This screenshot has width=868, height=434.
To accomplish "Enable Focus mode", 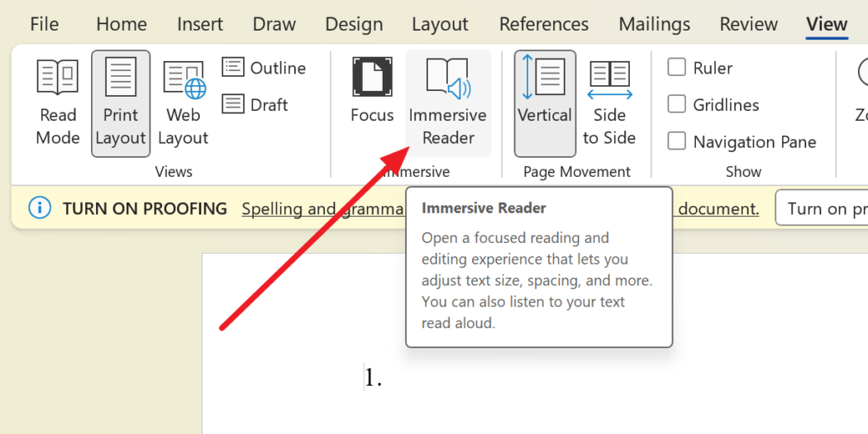I will point(372,91).
